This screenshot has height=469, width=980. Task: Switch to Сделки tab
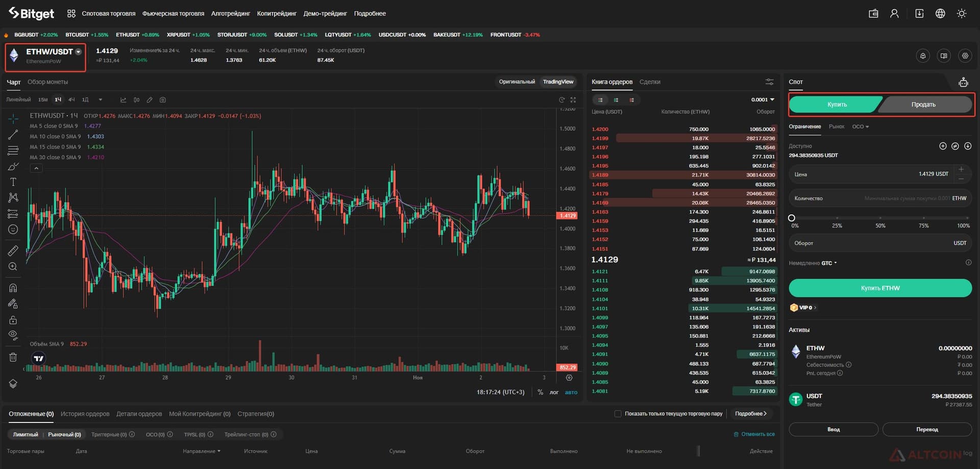(x=650, y=82)
